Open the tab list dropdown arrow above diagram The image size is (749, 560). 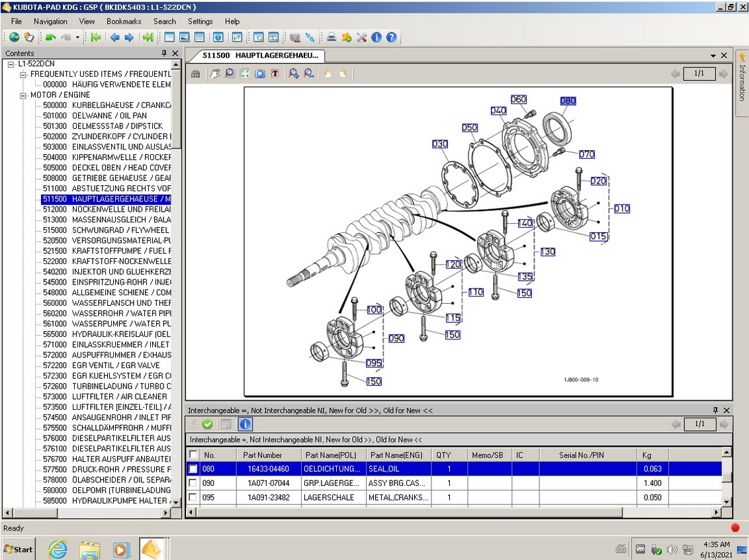713,56
